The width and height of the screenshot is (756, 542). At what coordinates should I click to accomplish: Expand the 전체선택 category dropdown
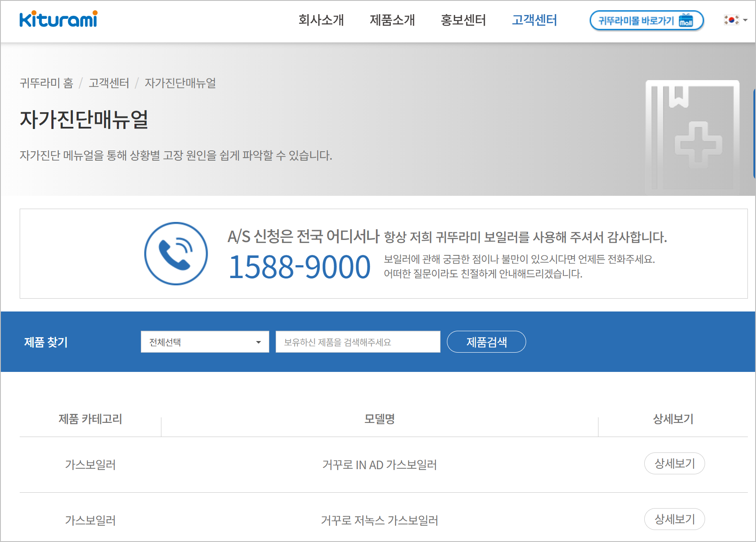click(x=205, y=342)
